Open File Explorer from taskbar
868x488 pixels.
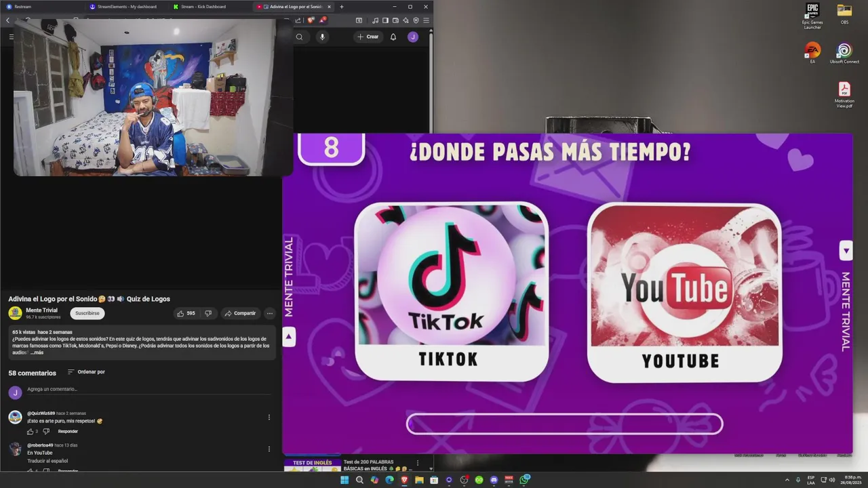coord(419,480)
